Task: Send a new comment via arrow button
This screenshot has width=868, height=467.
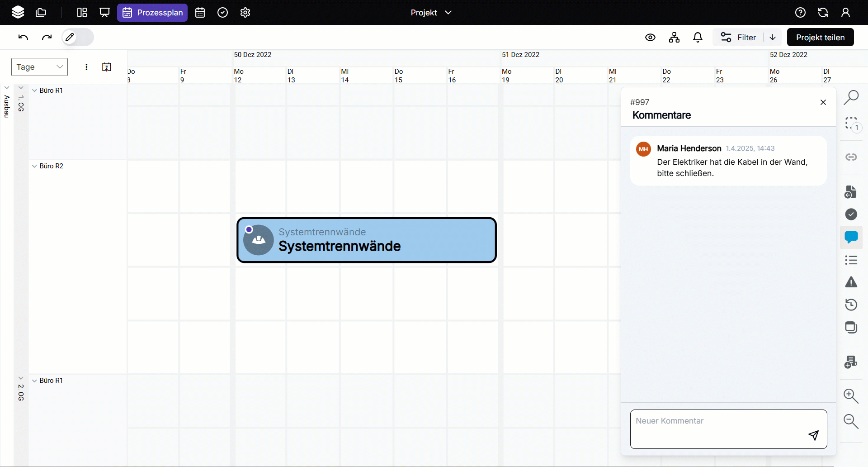Action: pyautogui.click(x=813, y=435)
